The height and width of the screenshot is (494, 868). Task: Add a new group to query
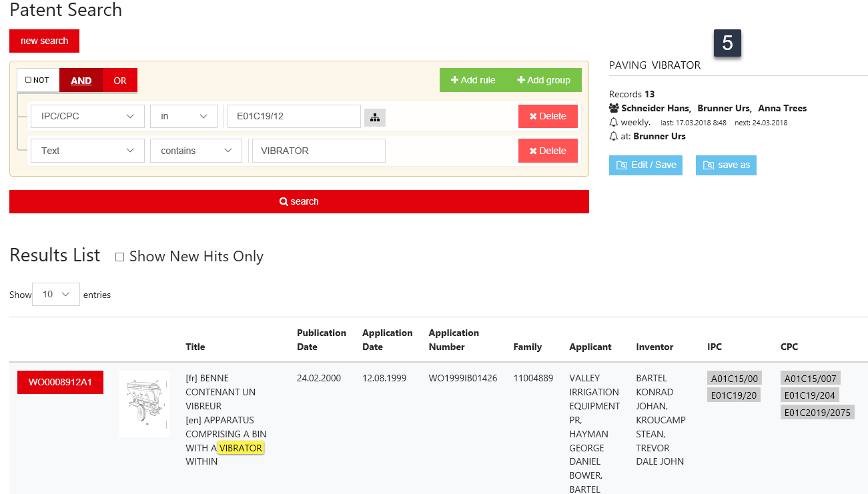pyautogui.click(x=543, y=80)
